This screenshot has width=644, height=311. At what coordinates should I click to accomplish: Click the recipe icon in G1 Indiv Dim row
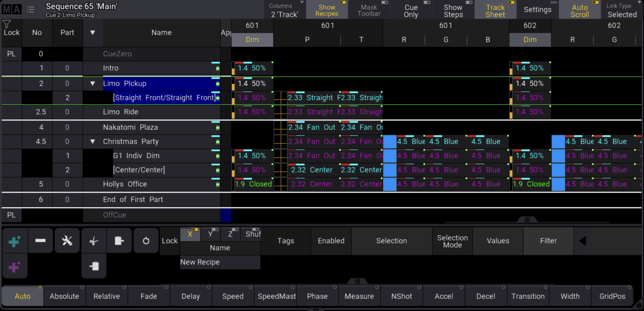217,156
